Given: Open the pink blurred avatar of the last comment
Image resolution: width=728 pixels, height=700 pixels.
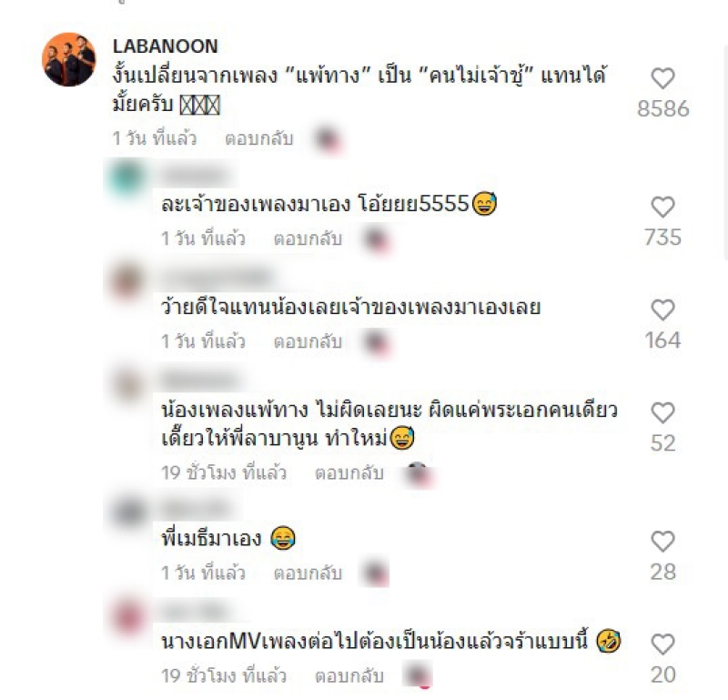Looking at the screenshot, I should 128,617.
